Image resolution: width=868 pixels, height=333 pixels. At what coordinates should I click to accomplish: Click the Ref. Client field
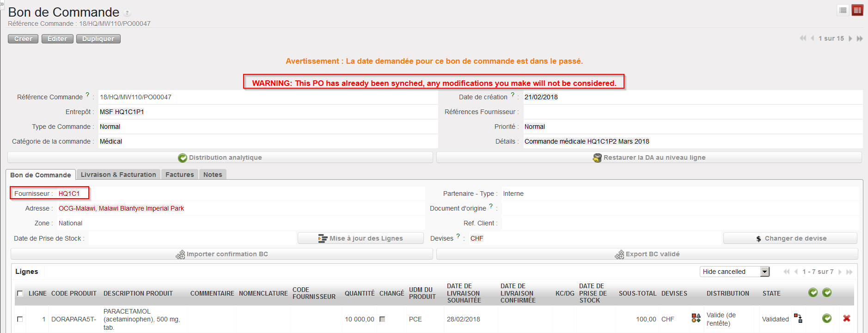tap(680, 223)
